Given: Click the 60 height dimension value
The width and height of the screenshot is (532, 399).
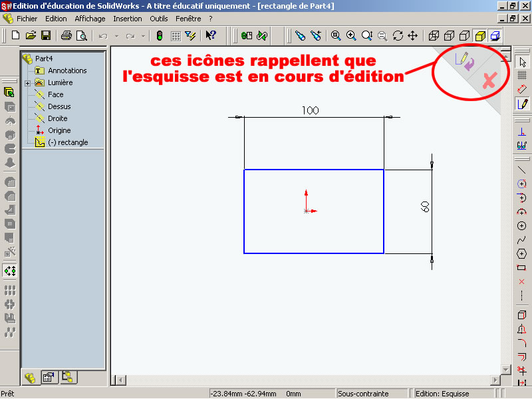Looking at the screenshot, I should coord(424,207).
